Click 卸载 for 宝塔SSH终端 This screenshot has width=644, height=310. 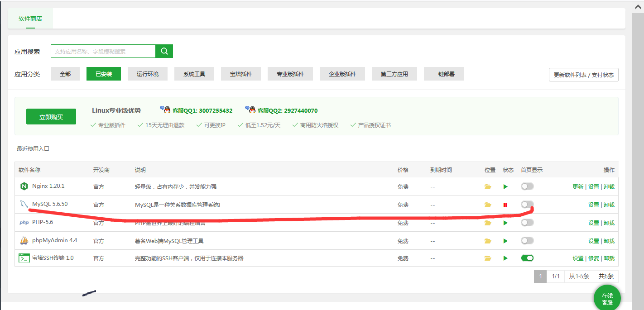click(x=609, y=258)
